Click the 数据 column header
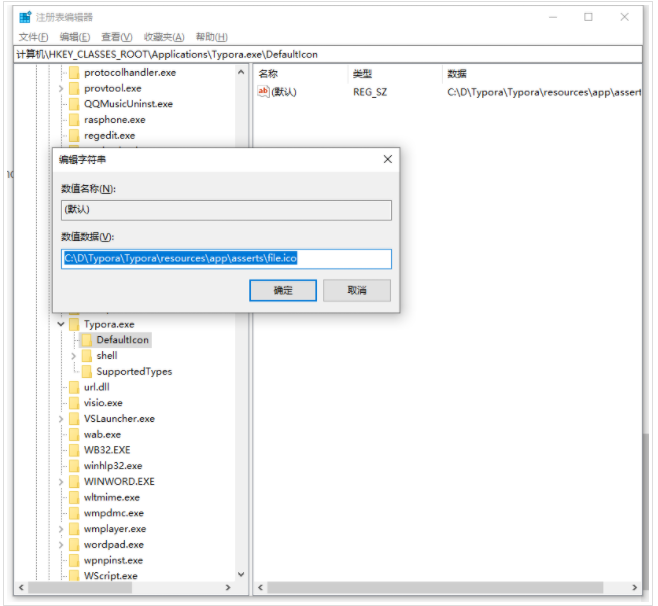658x606 pixels. [542, 74]
